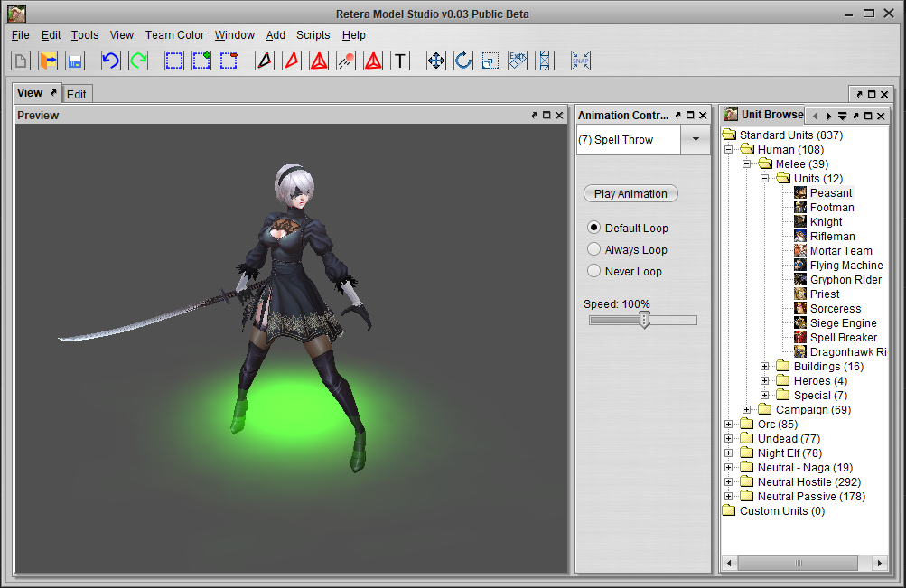Image resolution: width=906 pixels, height=588 pixels.
Task: Open the Team Color menu
Action: pyautogui.click(x=174, y=34)
